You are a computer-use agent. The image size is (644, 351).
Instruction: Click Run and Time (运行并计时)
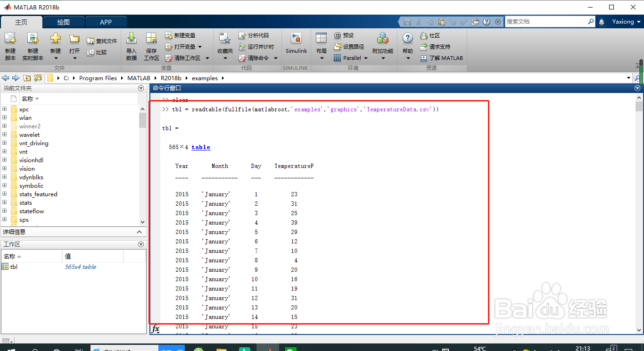[x=256, y=47]
